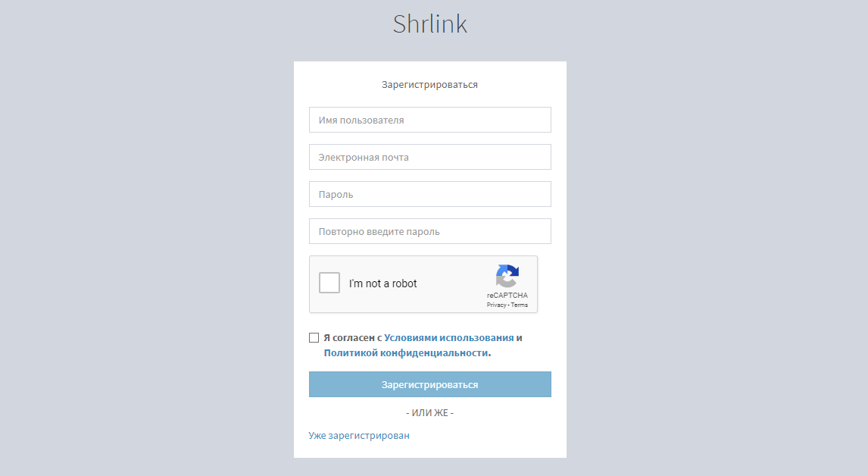Screen dimensions: 868x476
Task: Tick the "I'm not a robot" checkbox
Action: pos(329,283)
